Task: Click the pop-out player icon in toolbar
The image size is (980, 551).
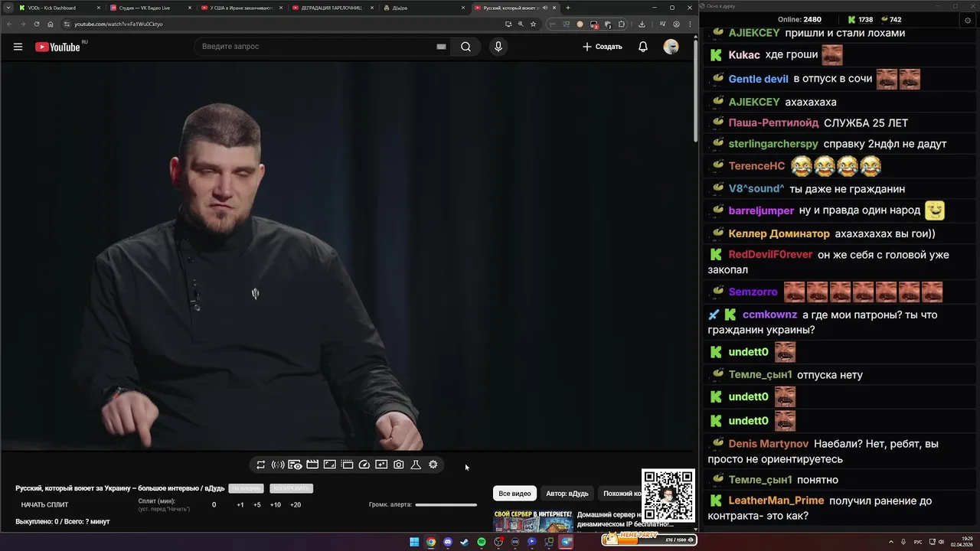Action: (x=381, y=465)
